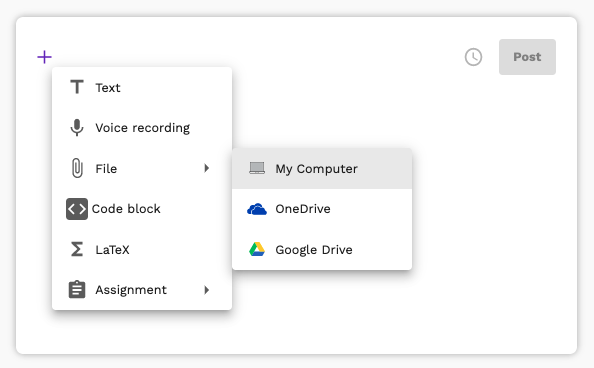Expand the File submenu arrow
The image size is (594, 368).
point(206,168)
